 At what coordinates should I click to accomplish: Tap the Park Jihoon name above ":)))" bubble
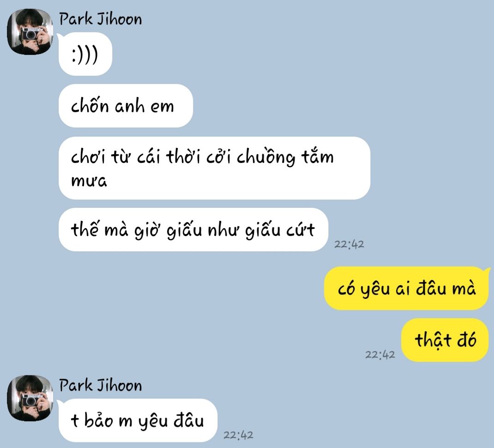pos(101,19)
